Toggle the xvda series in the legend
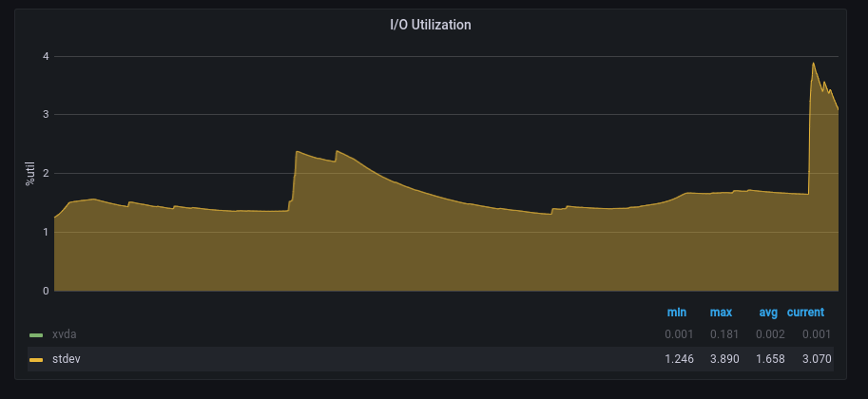This screenshot has height=399, width=868. pyautogui.click(x=65, y=334)
